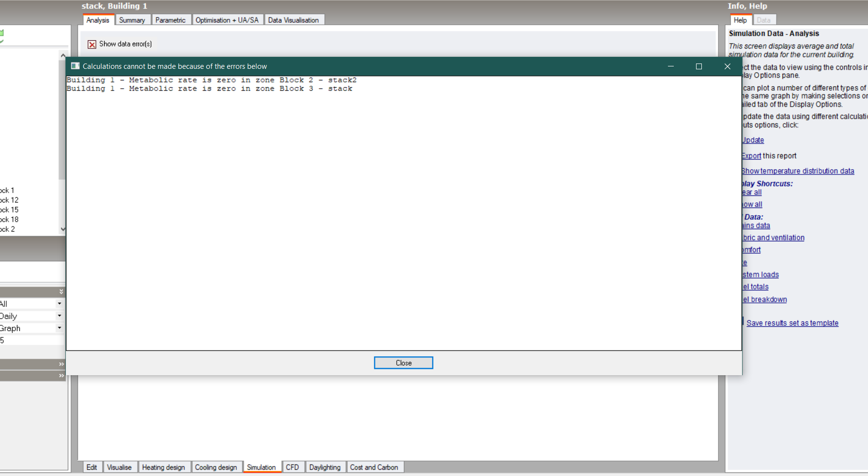Go to the Cost and Carbon tab
Screen dimensions: 868x476
tap(374, 467)
